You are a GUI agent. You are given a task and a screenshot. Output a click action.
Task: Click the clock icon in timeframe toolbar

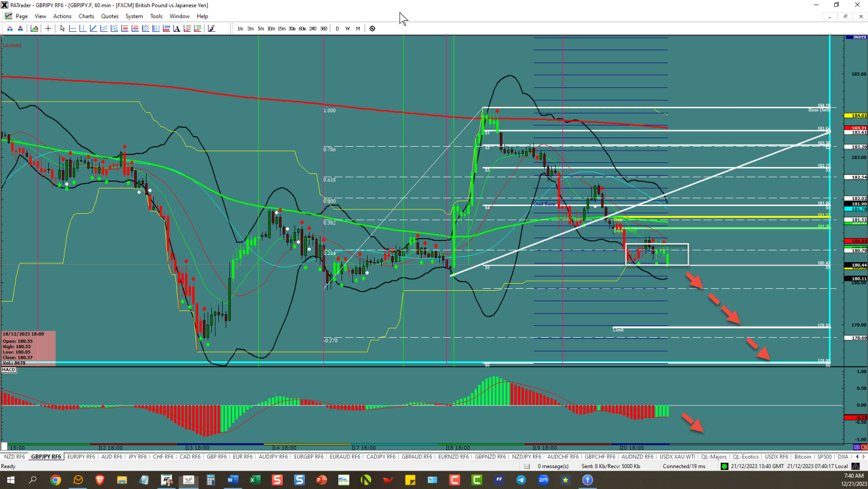pyautogui.click(x=372, y=29)
